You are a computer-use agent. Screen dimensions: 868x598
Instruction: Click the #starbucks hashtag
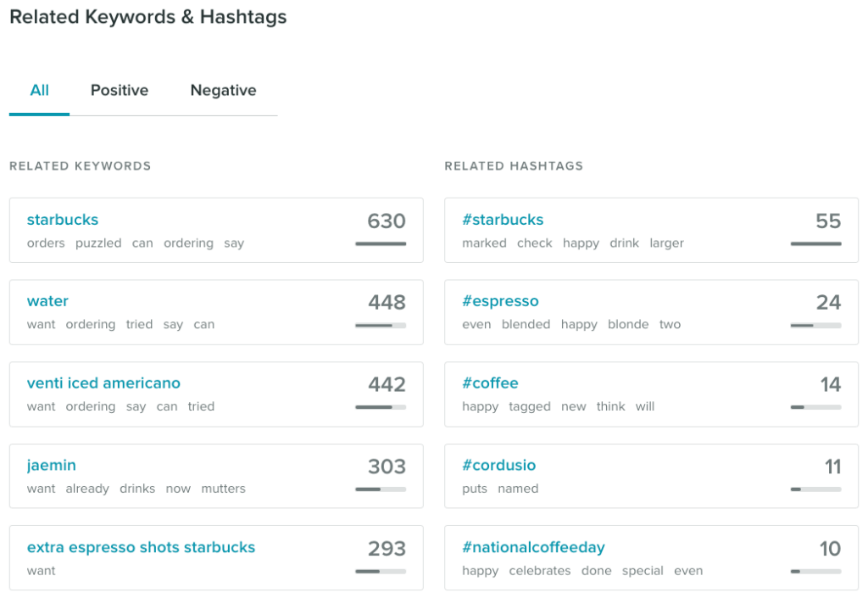coord(503,220)
